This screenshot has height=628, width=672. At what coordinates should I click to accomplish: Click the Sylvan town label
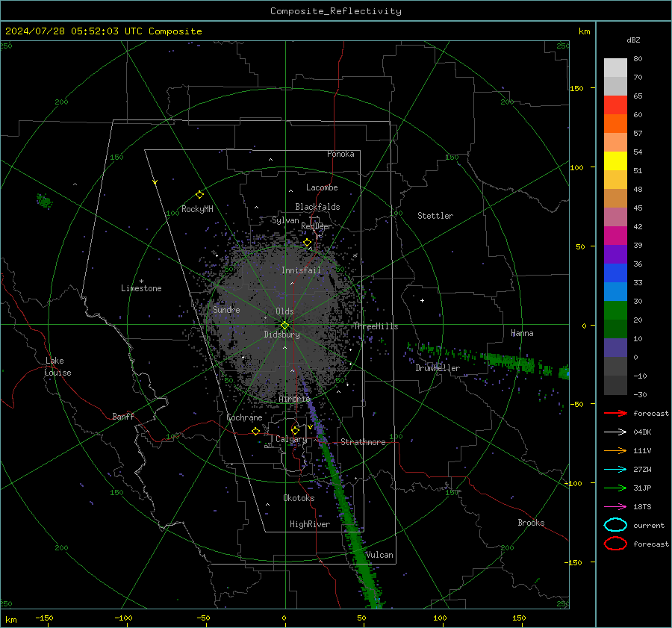click(x=285, y=220)
